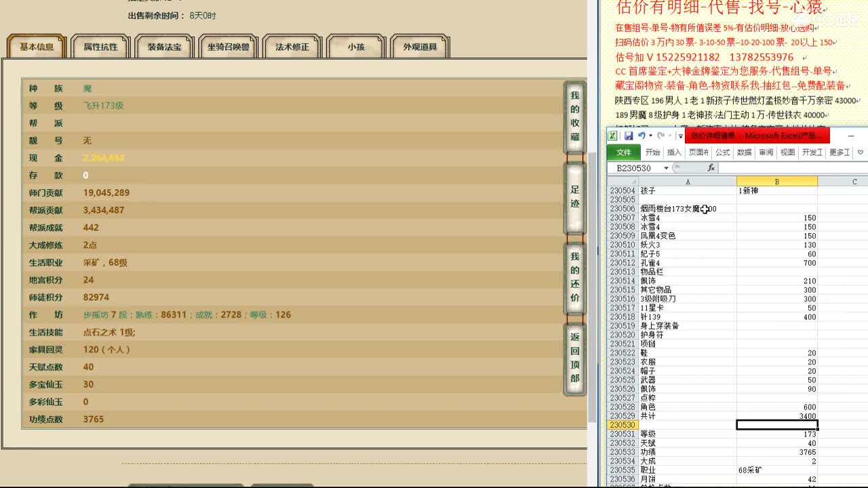868x488 pixels.
Task: Select column A header
Action: tap(688, 181)
